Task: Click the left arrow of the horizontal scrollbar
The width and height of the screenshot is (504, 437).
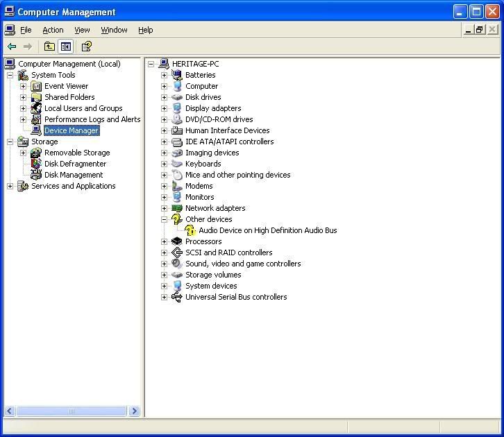Action: pos(10,411)
